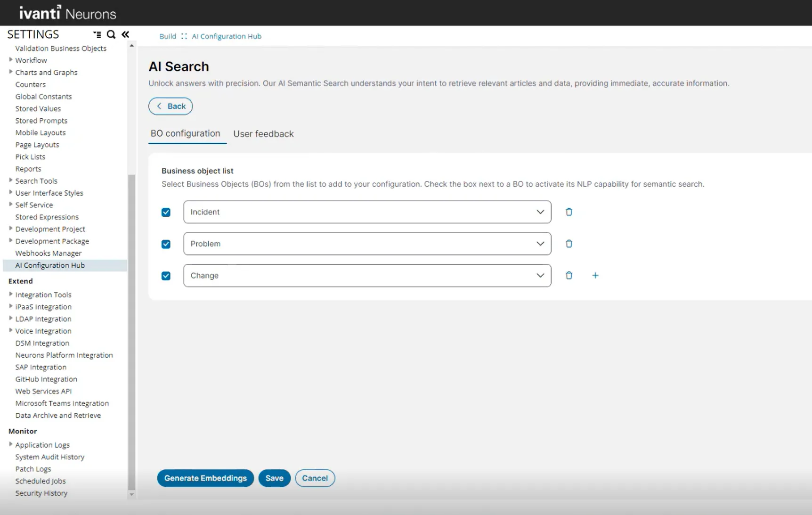The height and width of the screenshot is (515, 812).
Task: Uncheck the Incident NLP checkbox
Action: (x=166, y=213)
